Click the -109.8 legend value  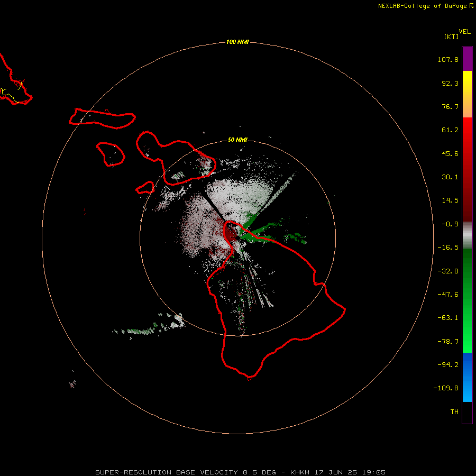(x=446, y=388)
